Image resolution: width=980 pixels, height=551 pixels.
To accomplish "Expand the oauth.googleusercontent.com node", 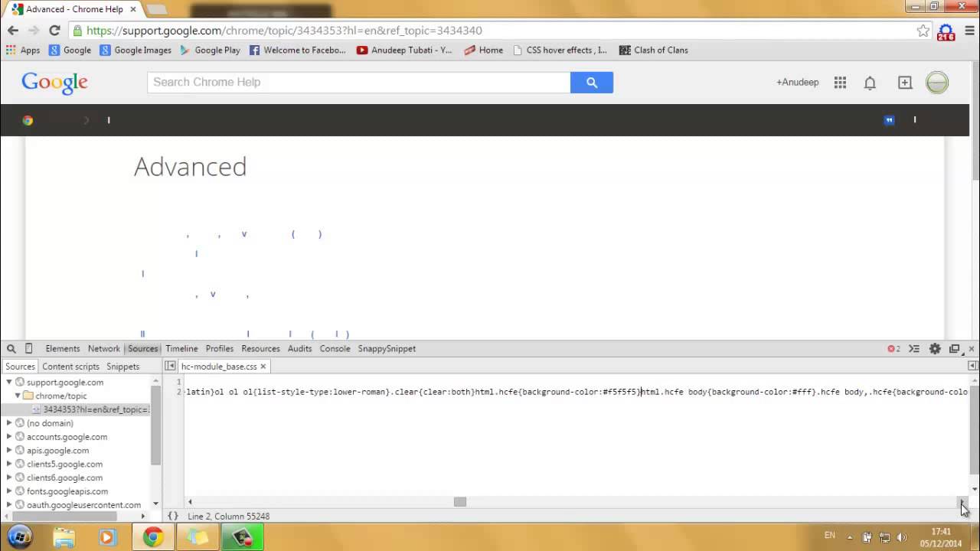I will point(9,505).
